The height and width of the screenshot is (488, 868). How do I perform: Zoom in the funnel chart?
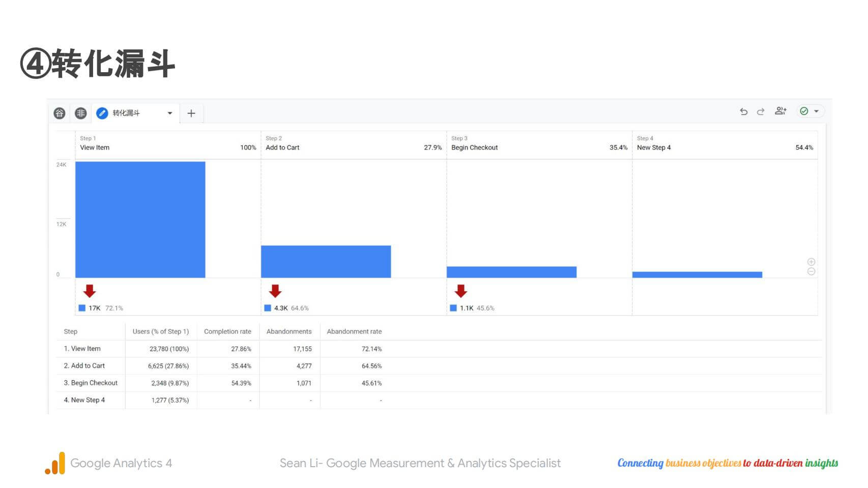point(811,262)
